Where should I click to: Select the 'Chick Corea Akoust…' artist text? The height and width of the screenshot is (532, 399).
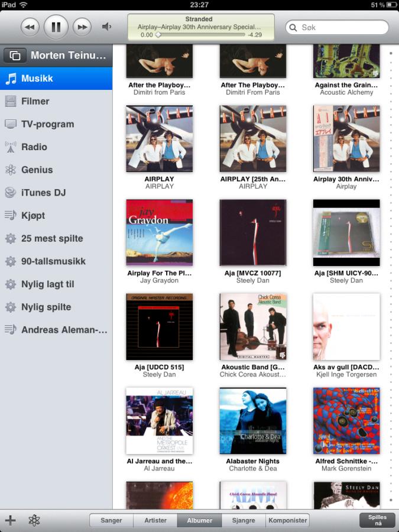(x=253, y=374)
